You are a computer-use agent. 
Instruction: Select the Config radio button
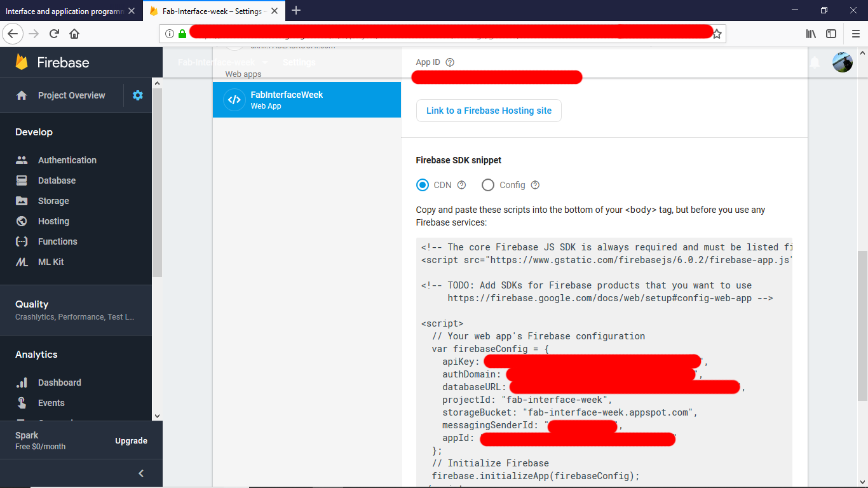coord(487,185)
